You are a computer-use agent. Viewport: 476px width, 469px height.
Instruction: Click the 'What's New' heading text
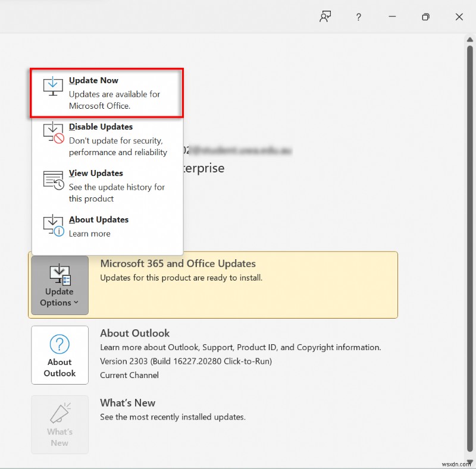127,402
